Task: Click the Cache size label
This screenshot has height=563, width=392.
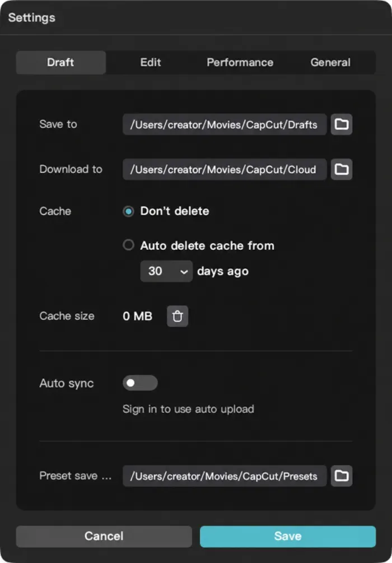Action: 67,316
